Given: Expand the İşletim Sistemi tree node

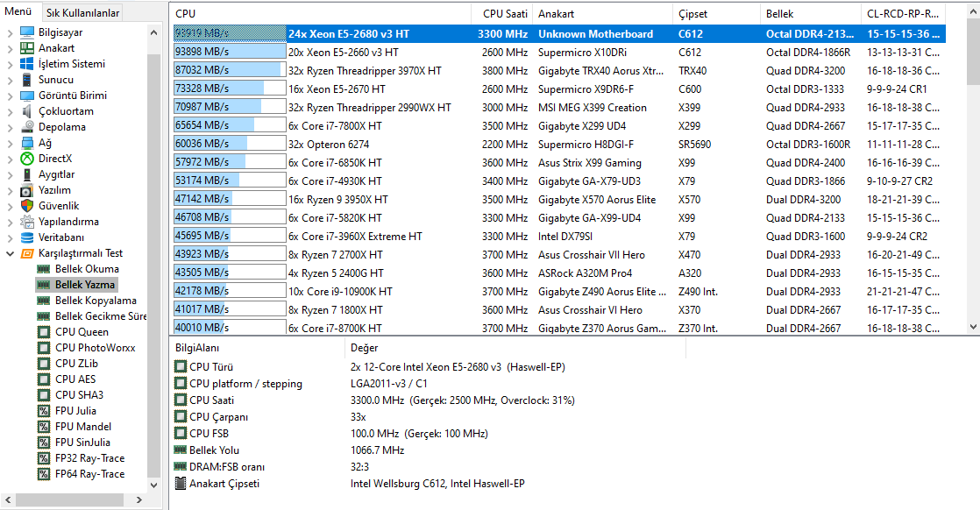Looking at the screenshot, I should [10, 64].
